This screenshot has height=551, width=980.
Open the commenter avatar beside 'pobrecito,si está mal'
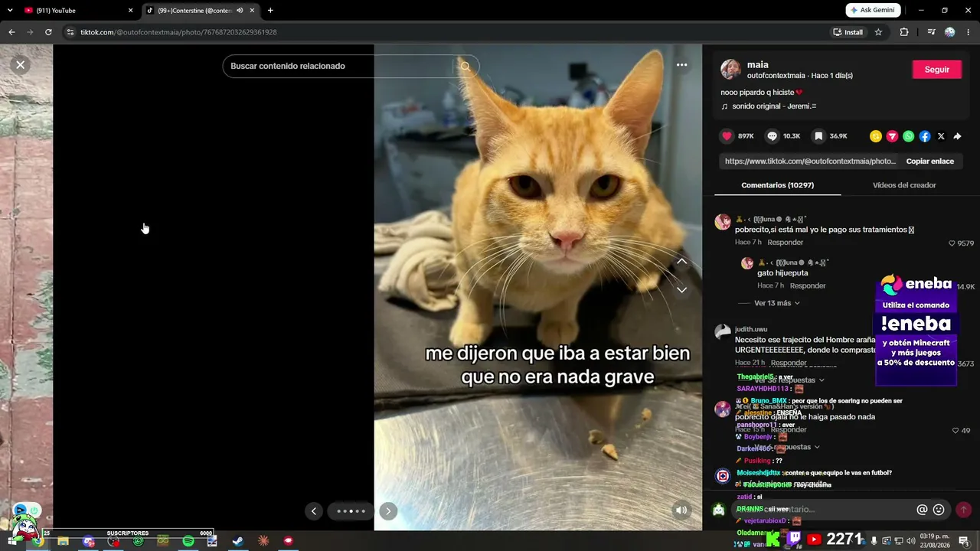(x=723, y=222)
